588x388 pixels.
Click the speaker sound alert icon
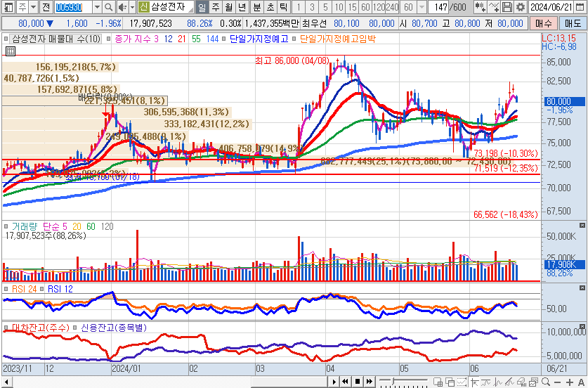(x=122, y=7)
